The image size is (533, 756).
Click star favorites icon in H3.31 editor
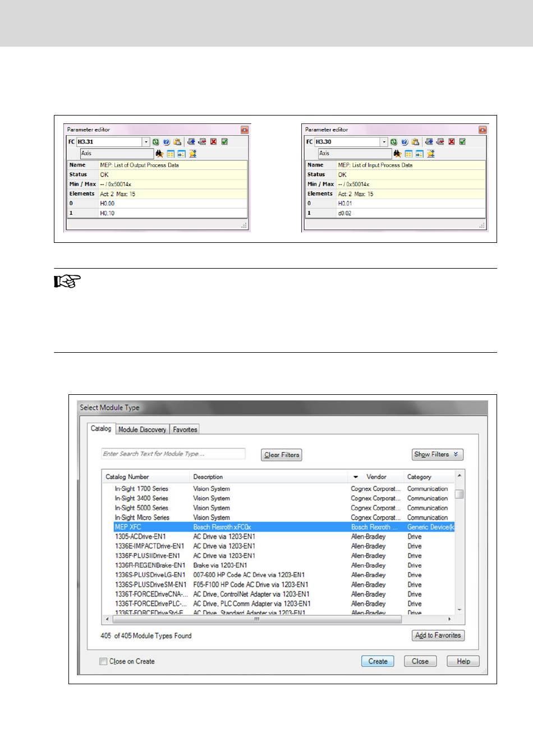tap(193, 154)
